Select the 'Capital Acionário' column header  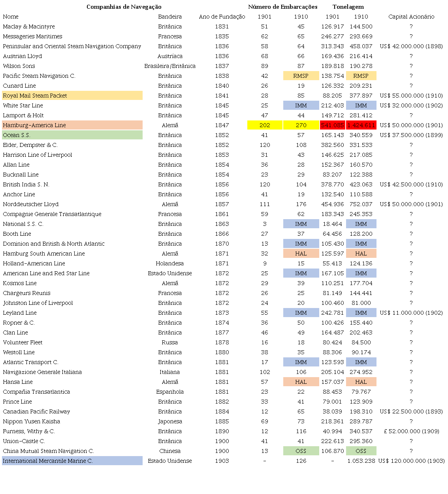point(411,17)
